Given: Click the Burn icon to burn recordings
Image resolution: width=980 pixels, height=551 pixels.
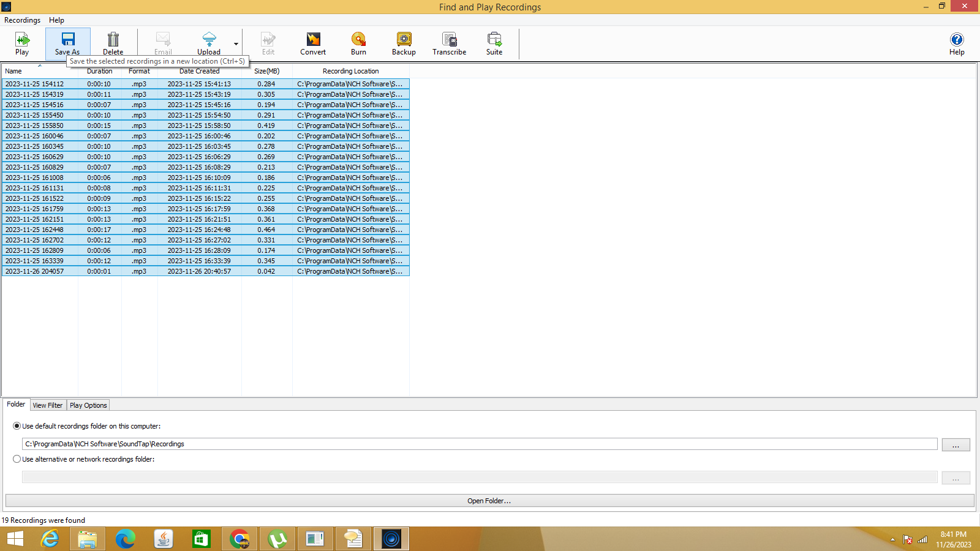Looking at the screenshot, I should [x=358, y=43].
